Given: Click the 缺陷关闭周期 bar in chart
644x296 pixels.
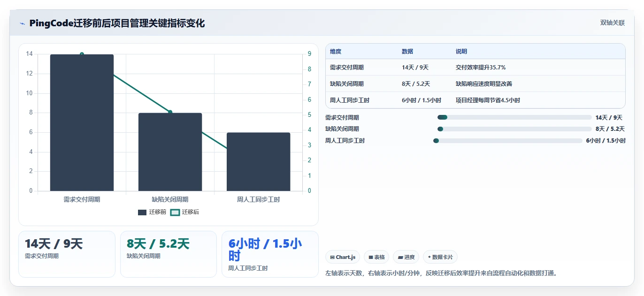Looking at the screenshot, I should click(170, 152).
